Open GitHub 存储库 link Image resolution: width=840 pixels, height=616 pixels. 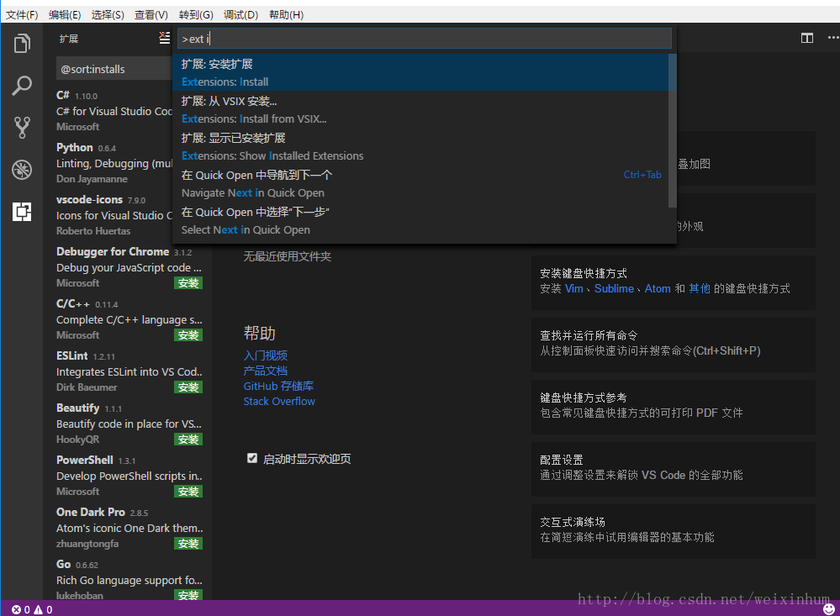point(278,386)
